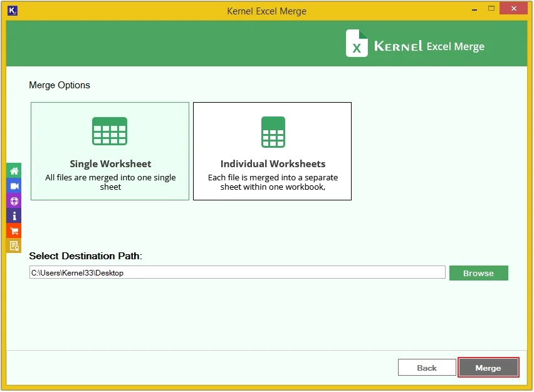Click the Merge button
534x392 pixels.
click(488, 368)
